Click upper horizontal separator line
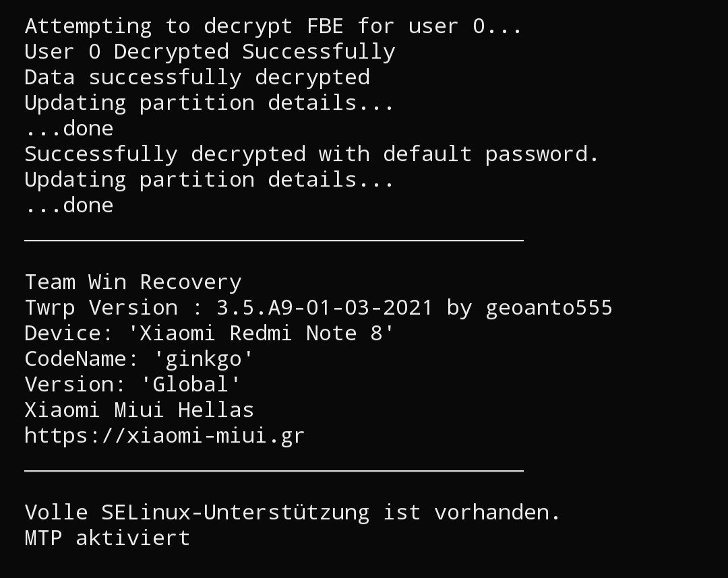Image resolution: width=728 pixels, height=578 pixels. tap(274, 240)
